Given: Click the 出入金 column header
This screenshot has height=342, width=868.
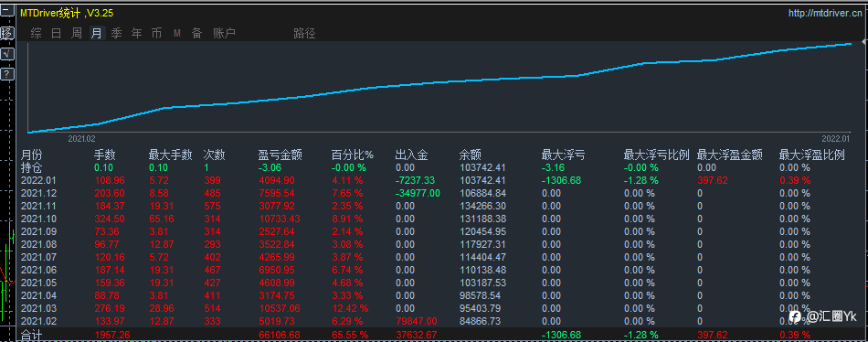Looking at the screenshot, I should pos(412,155).
